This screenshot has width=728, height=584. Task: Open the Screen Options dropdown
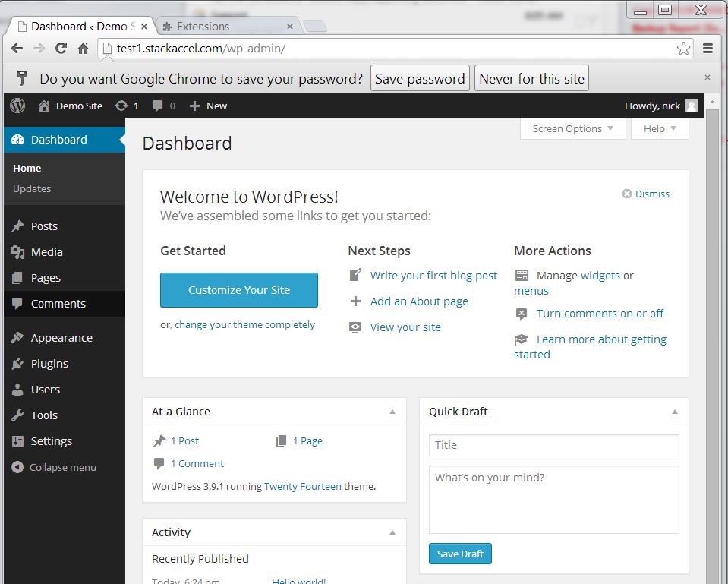coord(572,128)
